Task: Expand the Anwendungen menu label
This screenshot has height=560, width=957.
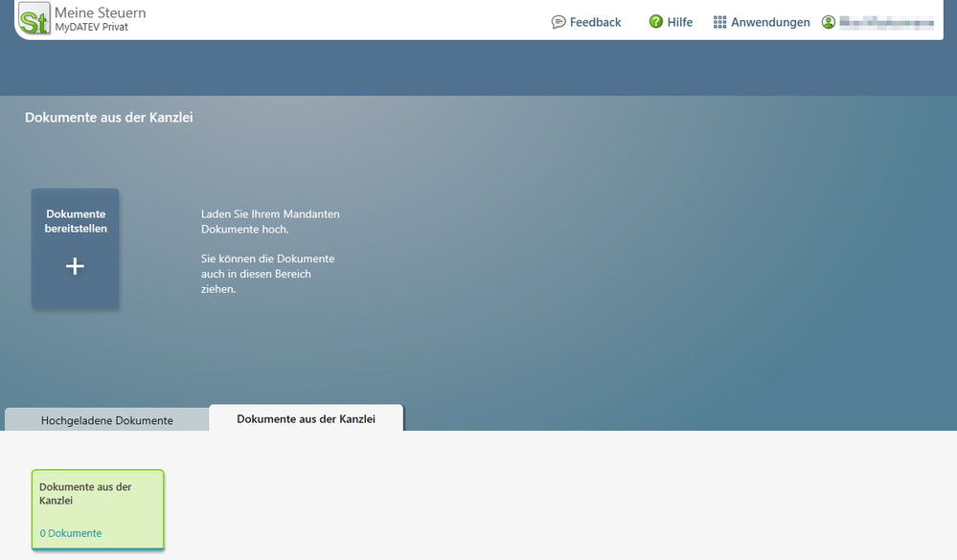Action: pyautogui.click(x=770, y=22)
